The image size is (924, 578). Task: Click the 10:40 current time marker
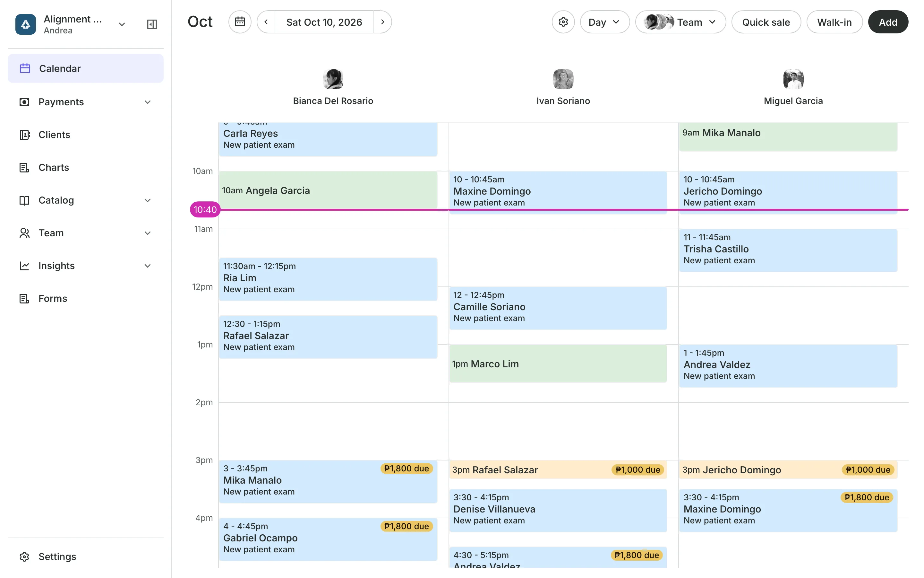pos(205,209)
